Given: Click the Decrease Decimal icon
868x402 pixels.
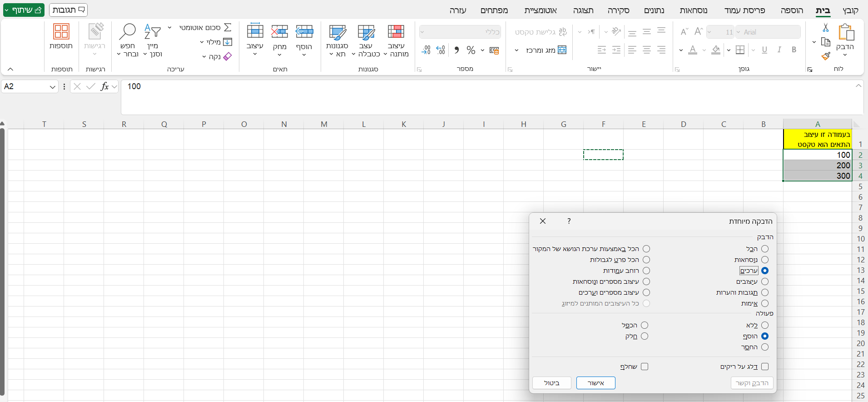Looking at the screenshot, I should [x=426, y=50].
